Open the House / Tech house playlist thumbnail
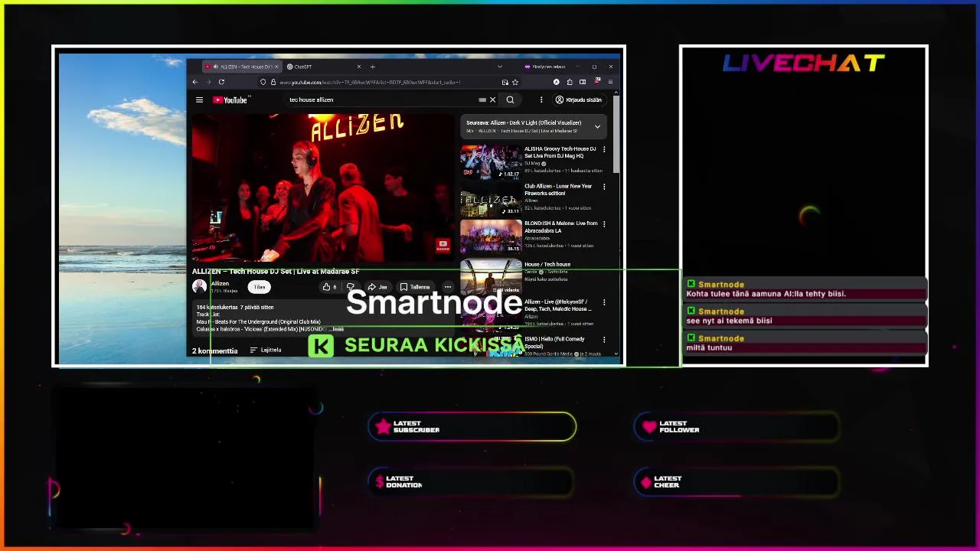 click(x=491, y=277)
